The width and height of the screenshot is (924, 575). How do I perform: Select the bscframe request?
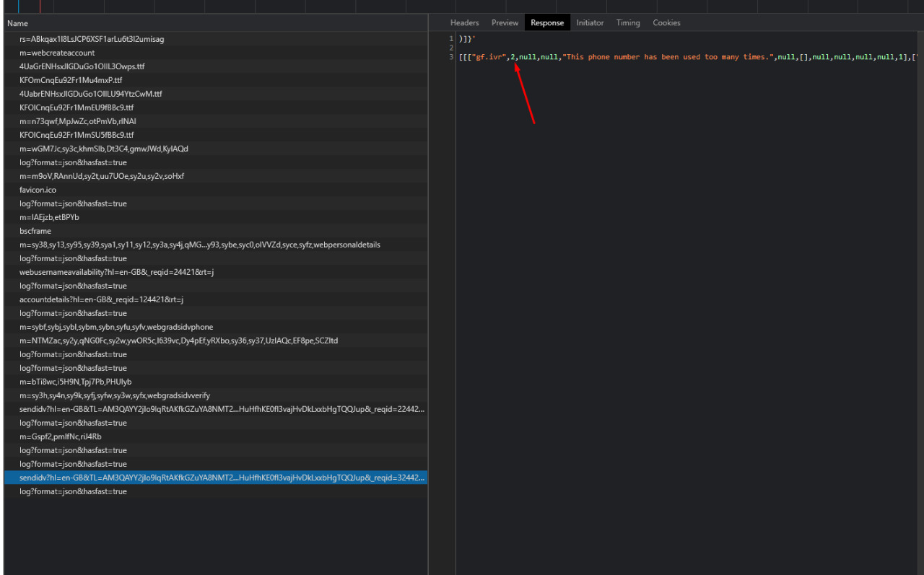215,231
